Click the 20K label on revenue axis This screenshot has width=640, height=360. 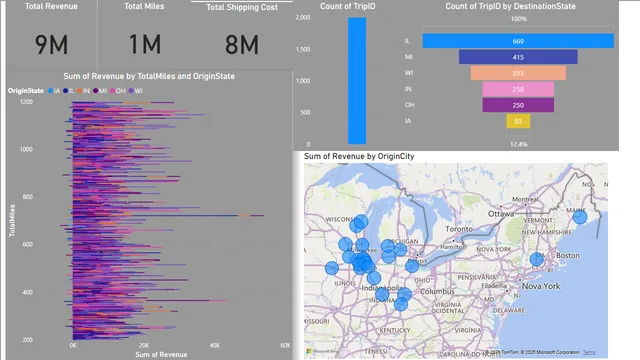pyautogui.click(x=144, y=345)
